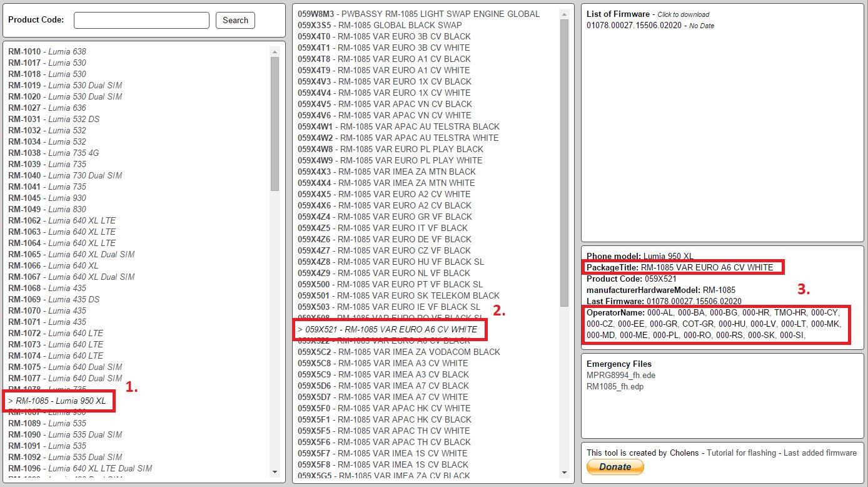Viewport: 868px width, 487px height.
Task: Open the Tutorial for flashing link
Action: [x=741, y=453]
